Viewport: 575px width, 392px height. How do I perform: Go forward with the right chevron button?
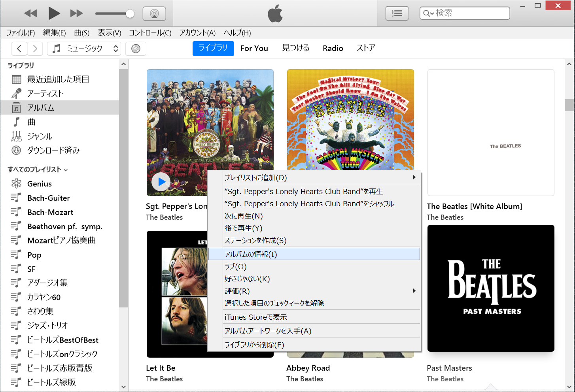tap(35, 49)
